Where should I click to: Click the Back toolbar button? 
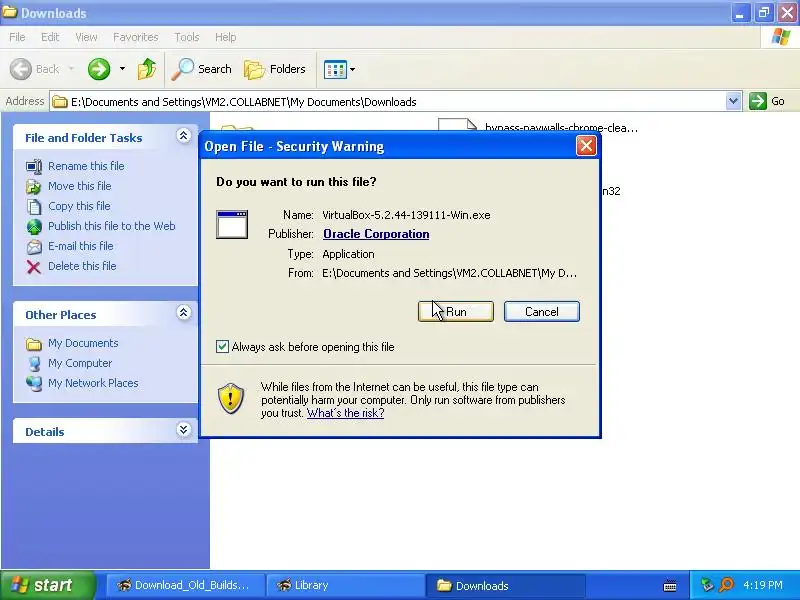coord(35,69)
